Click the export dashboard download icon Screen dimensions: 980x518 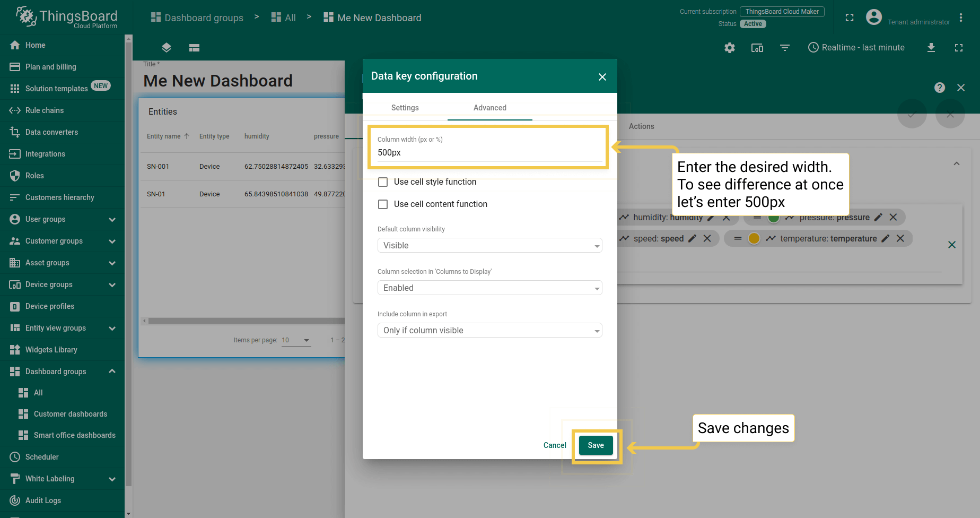point(931,48)
